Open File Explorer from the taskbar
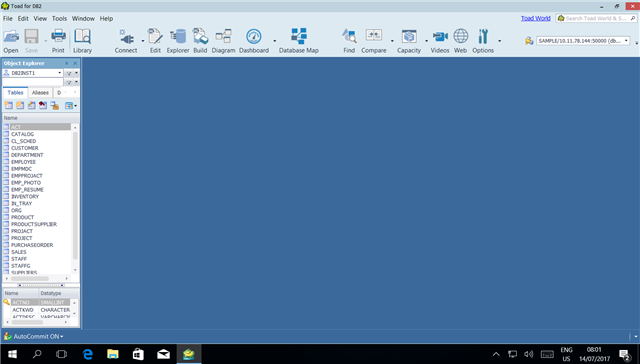The image size is (640, 364). [113, 354]
